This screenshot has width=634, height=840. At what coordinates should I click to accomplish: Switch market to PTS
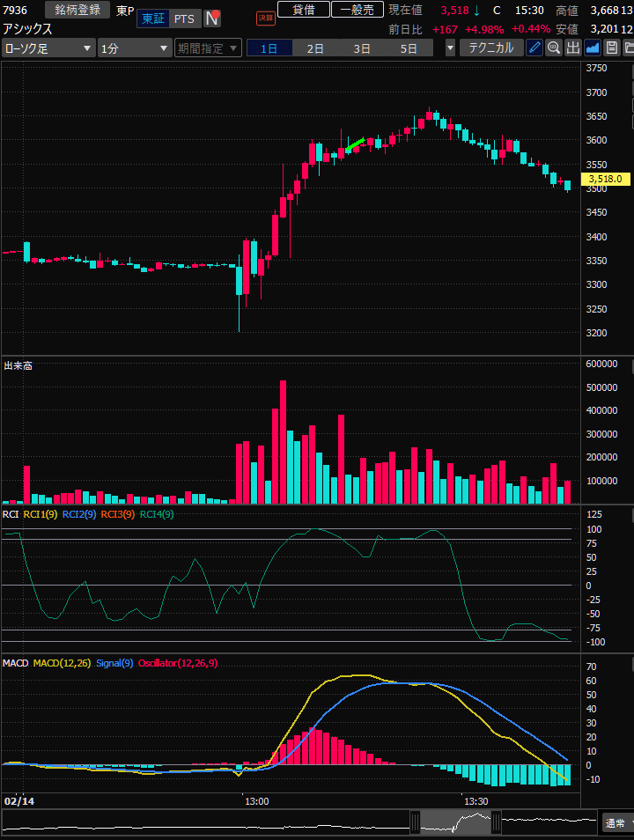(x=184, y=18)
